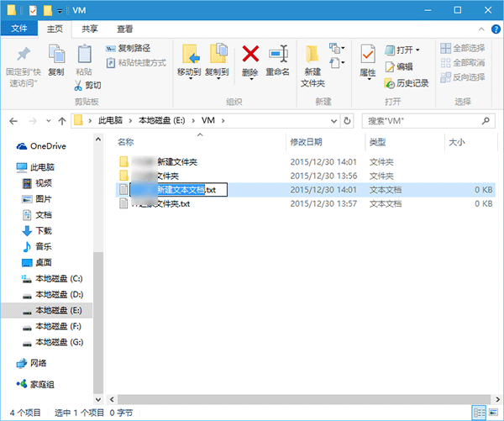Click Select all (全部选择)

coord(463,48)
